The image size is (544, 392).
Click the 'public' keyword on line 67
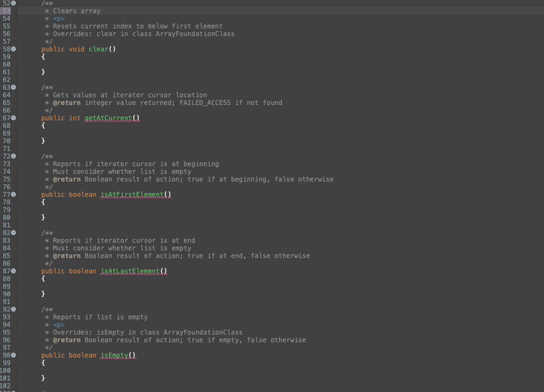tap(53, 118)
